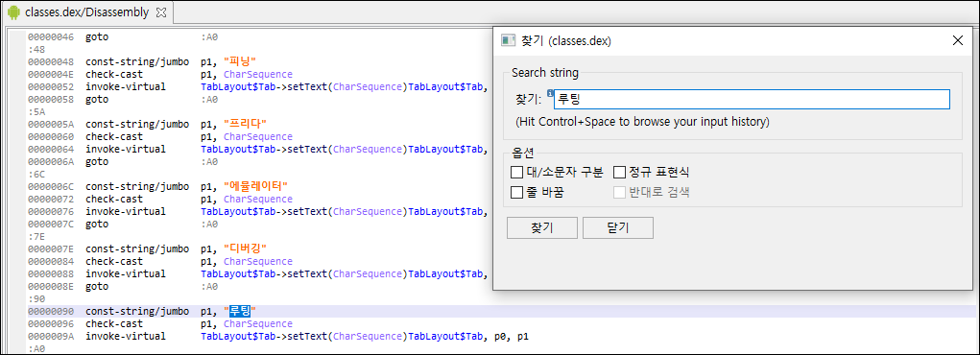Click TabLayout$Tab->setText on line 00000088
The image size is (980, 355).
[264, 273]
